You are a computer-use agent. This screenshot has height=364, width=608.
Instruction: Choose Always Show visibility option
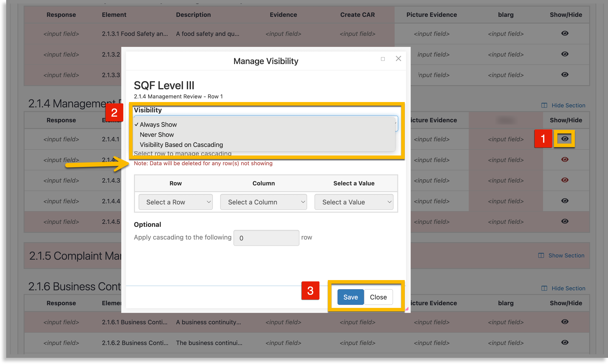pyautogui.click(x=264, y=125)
